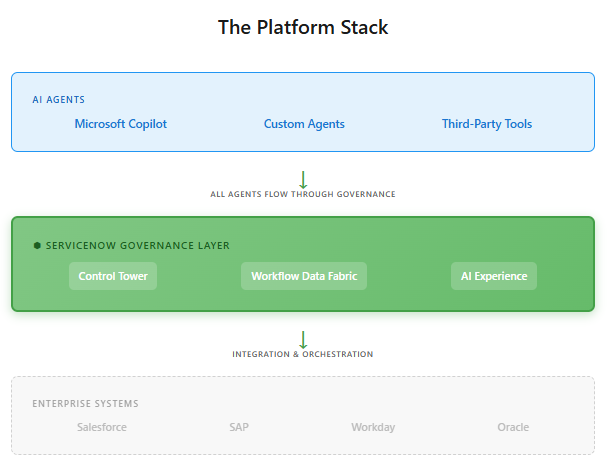The image size is (609, 475).
Task: Click the Control Tower pill
Action: click(113, 276)
